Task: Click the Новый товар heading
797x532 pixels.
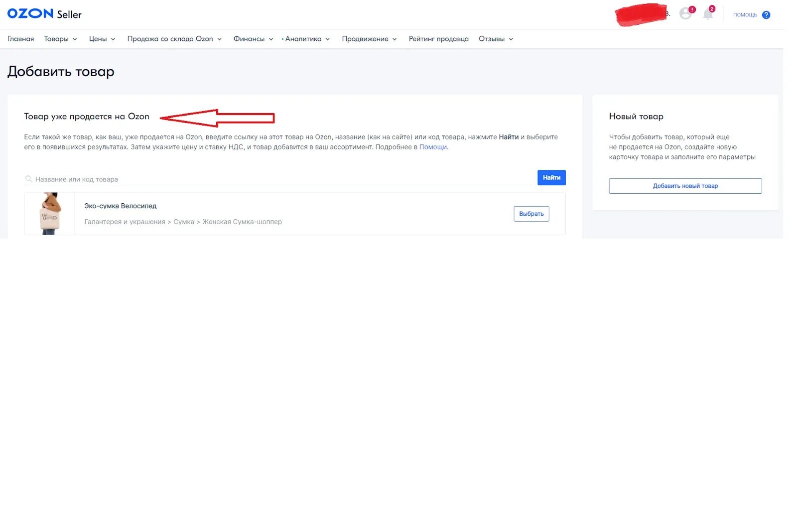Action: coord(636,116)
